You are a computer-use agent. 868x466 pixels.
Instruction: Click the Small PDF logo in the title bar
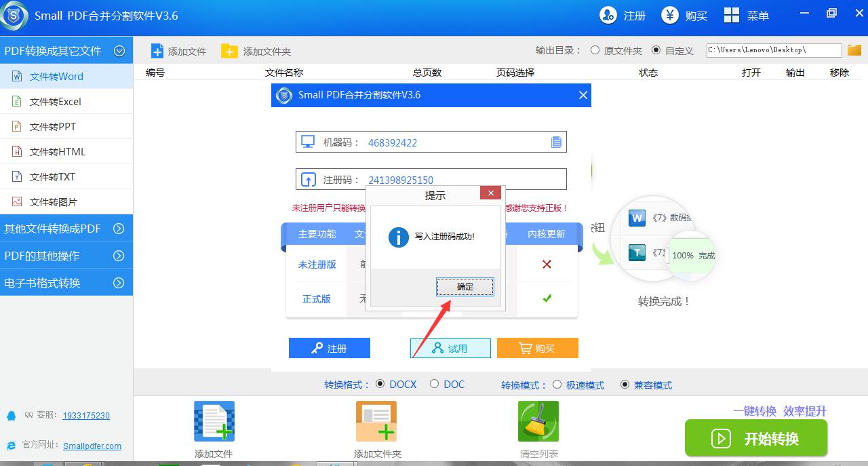[14, 16]
